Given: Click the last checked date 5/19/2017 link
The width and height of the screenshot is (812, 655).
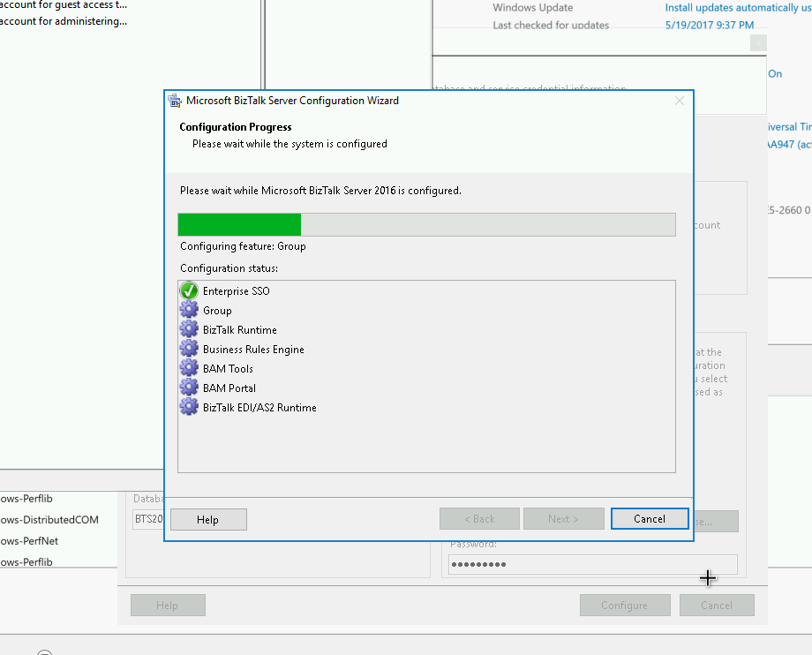Looking at the screenshot, I should pyautogui.click(x=710, y=26).
